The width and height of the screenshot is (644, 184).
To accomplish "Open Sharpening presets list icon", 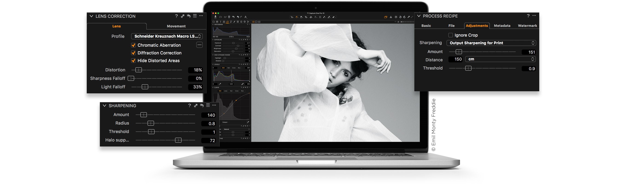I will [x=208, y=105].
